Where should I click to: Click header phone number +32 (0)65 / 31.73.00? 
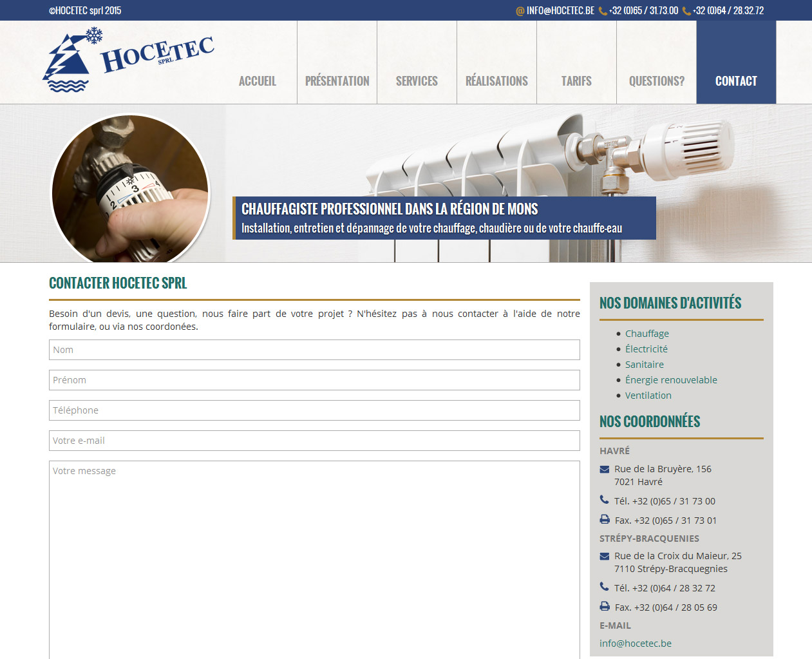[643, 11]
